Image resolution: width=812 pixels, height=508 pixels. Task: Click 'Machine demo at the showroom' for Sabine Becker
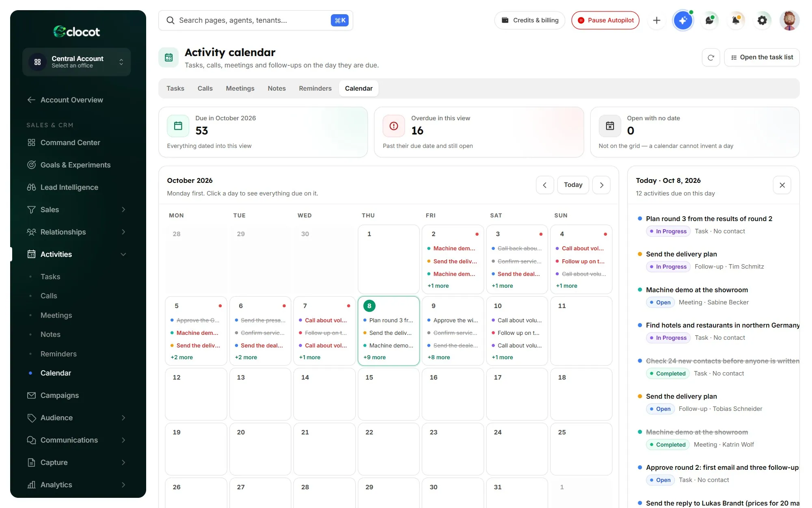tap(697, 290)
